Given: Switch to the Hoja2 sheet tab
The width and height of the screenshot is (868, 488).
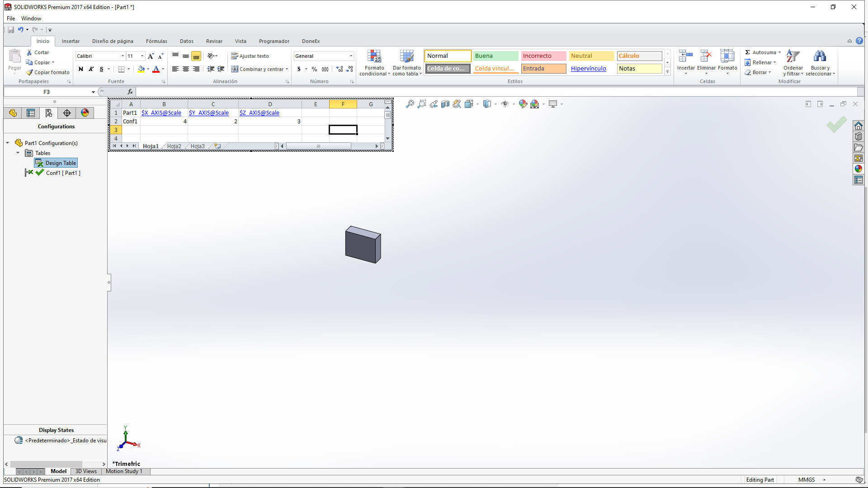Looking at the screenshot, I should tap(174, 146).
